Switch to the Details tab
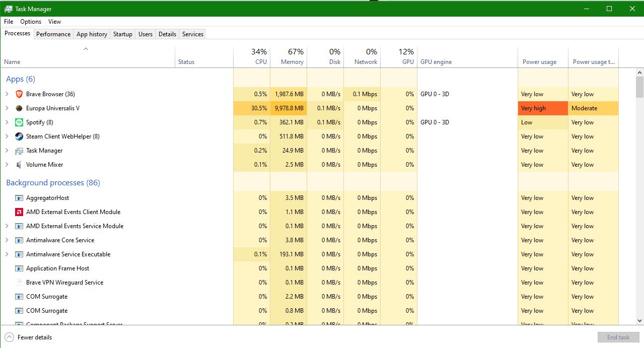The image size is (644, 348). [x=167, y=34]
